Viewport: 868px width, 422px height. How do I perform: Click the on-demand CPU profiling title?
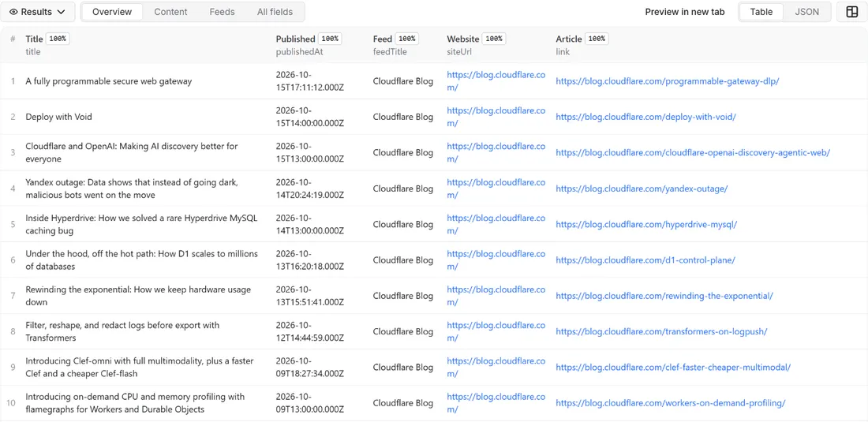135,403
